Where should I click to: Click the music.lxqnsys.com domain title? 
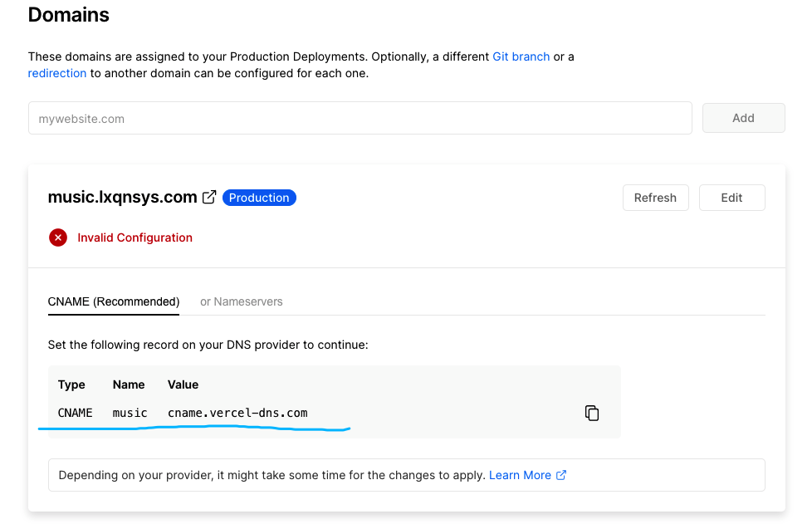click(123, 198)
